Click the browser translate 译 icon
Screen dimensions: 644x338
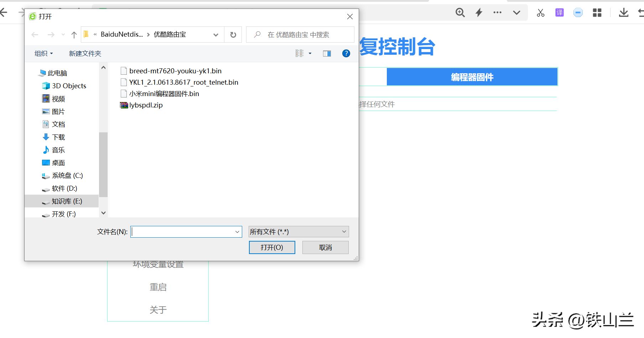pyautogui.click(x=560, y=12)
